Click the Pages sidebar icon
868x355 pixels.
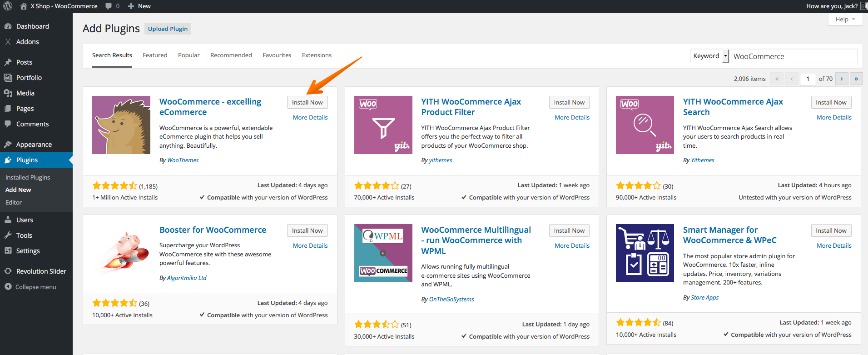(8, 109)
